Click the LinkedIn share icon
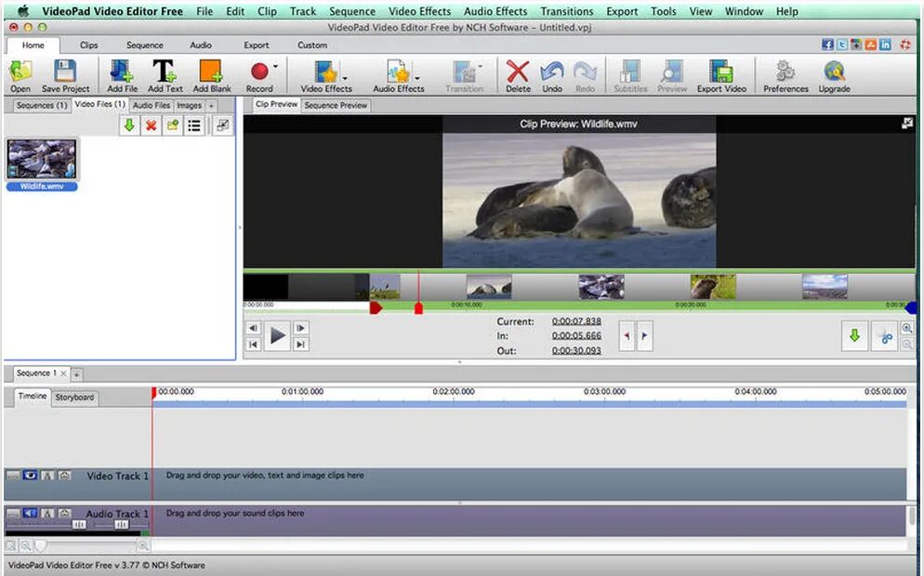 [x=885, y=45]
